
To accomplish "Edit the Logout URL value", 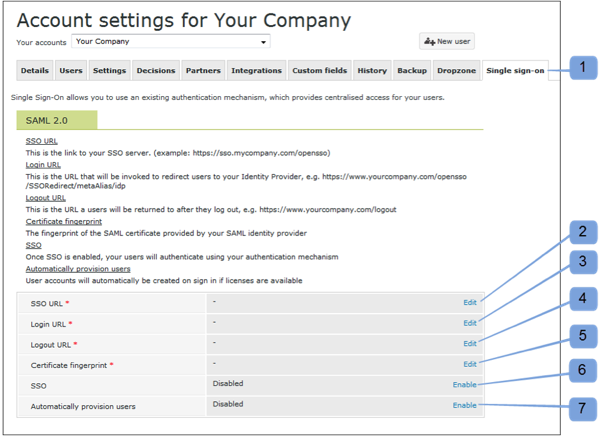I will pos(469,343).
